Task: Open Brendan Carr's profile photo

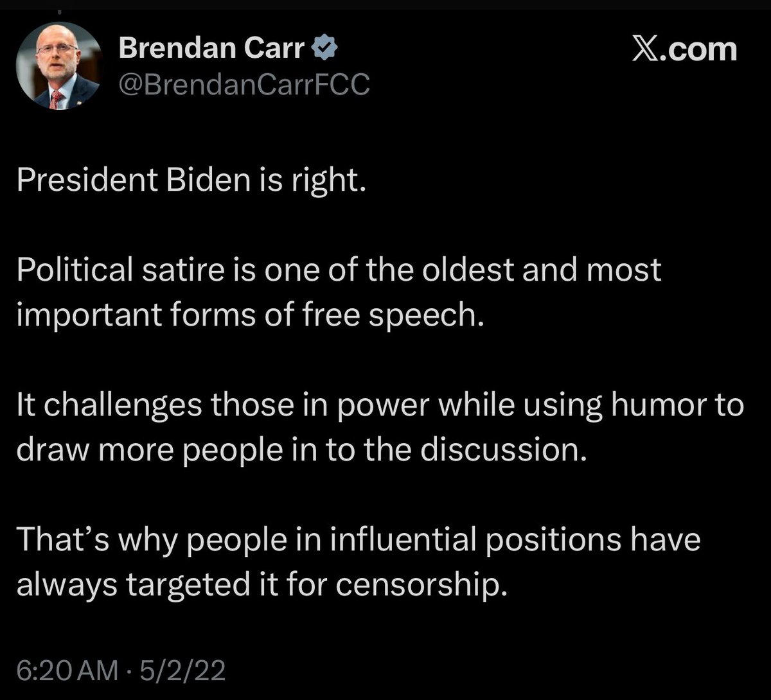Action: point(58,69)
